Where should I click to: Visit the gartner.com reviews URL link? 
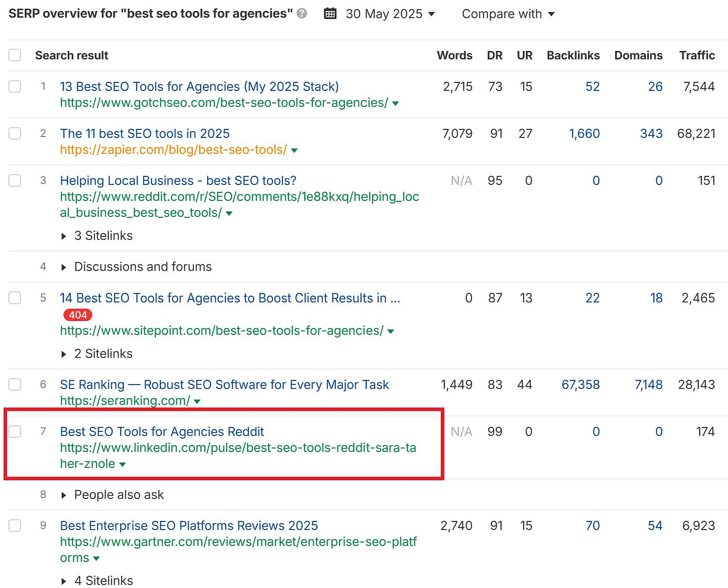pos(238,550)
